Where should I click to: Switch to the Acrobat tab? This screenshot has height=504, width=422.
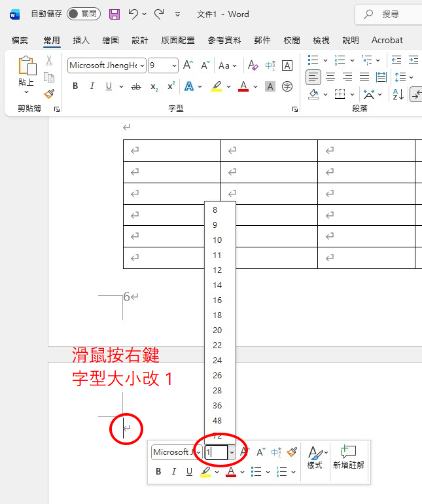coord(387,40)
